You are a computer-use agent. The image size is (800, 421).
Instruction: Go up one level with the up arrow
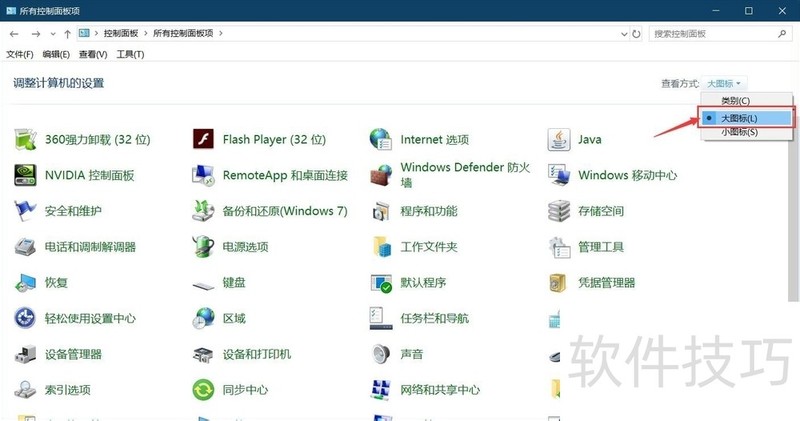(67, 34)
